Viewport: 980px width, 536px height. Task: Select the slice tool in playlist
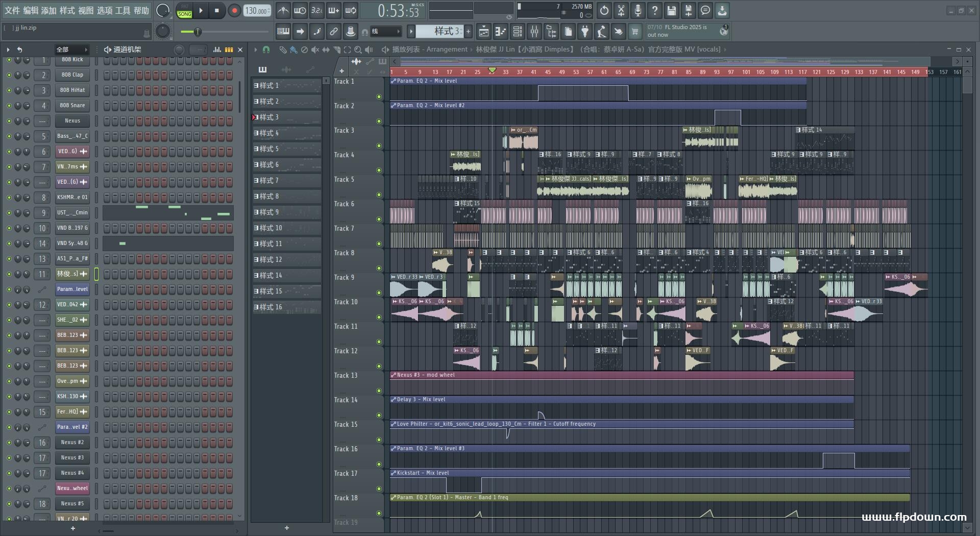click(x=336, y=50)
